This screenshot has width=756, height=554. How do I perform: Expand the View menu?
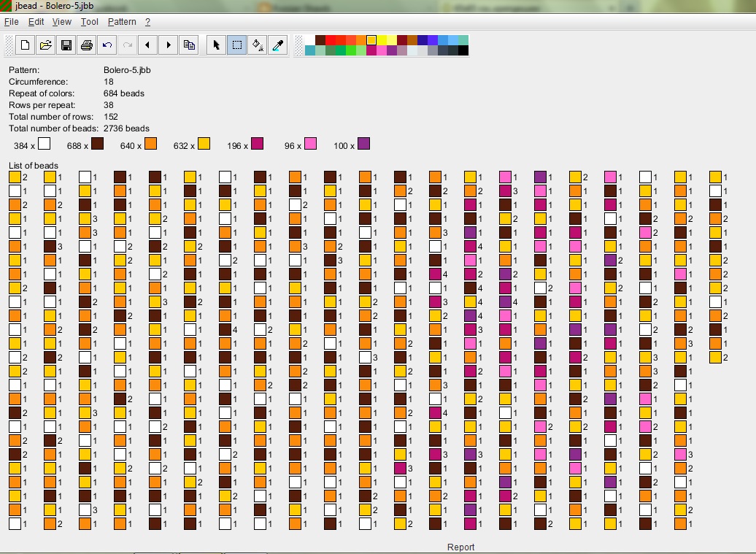(62, 22)
